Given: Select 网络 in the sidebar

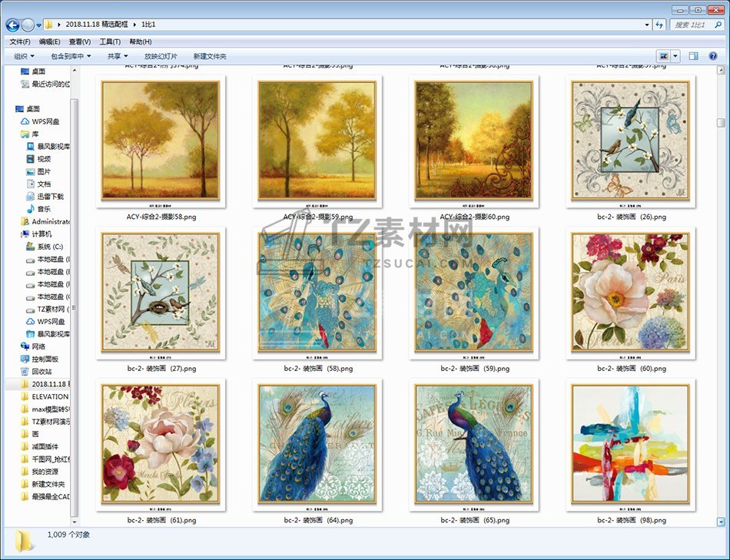Looking at the screenshot, I should 33,346.
